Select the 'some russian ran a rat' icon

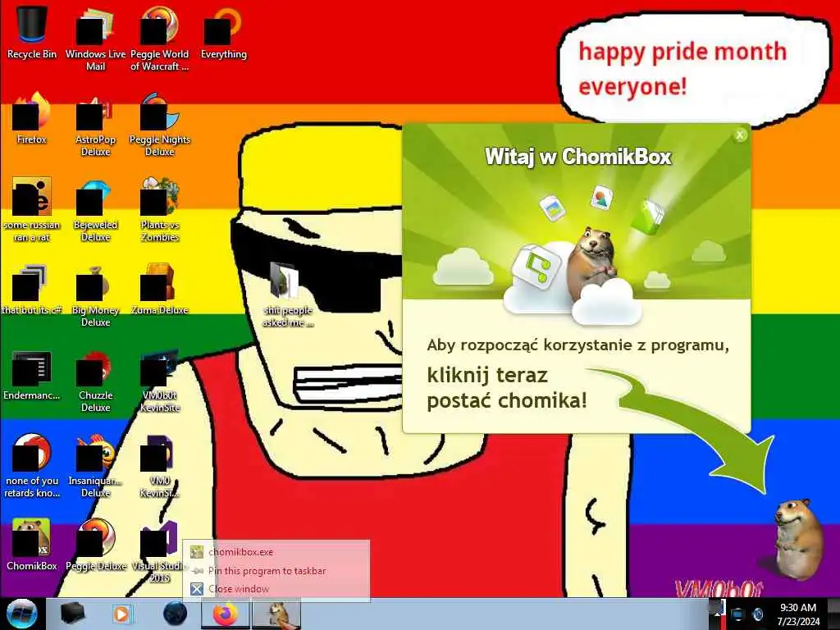(32, 210)
